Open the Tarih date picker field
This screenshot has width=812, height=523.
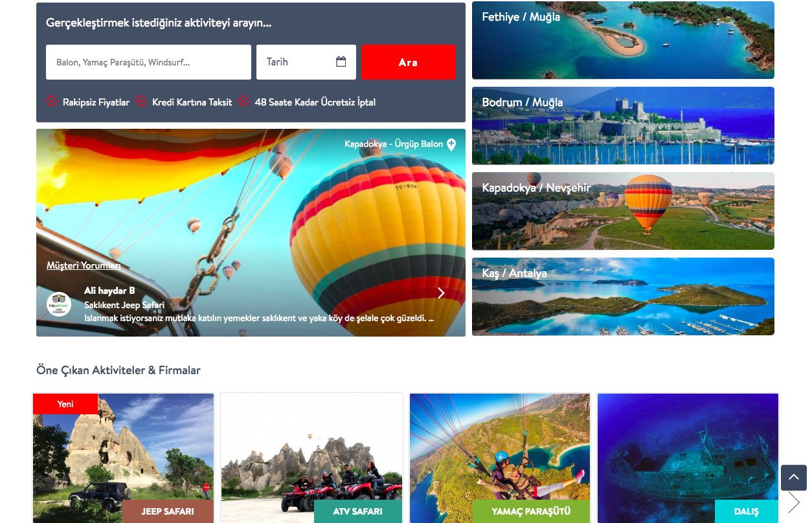pyautogui.click(x=306, y=62)
